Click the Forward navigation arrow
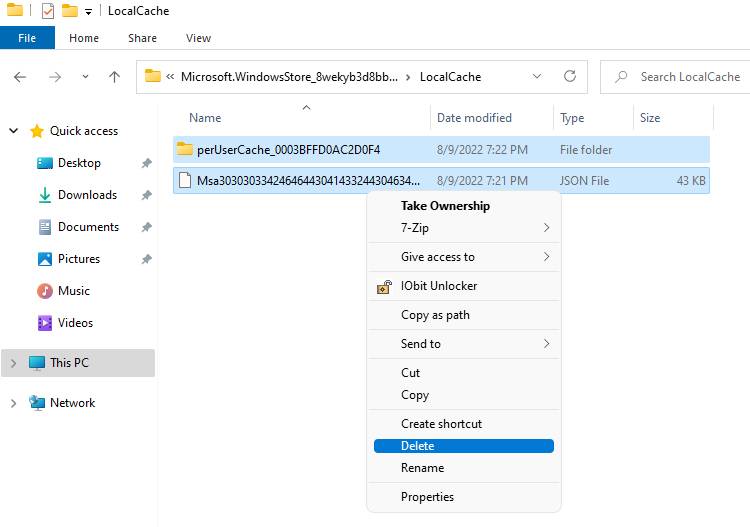Screen dimensions: 750x527 click(x=55, y=77)
